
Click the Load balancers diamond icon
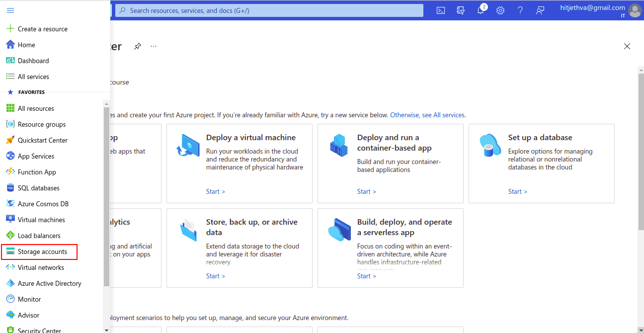pos(10,236)
